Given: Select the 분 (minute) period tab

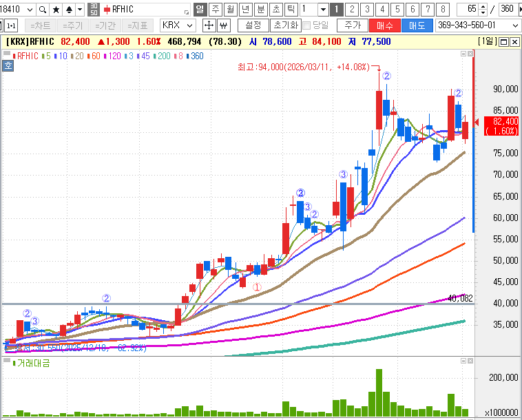Looking at the screenshot, I should 261,10.
